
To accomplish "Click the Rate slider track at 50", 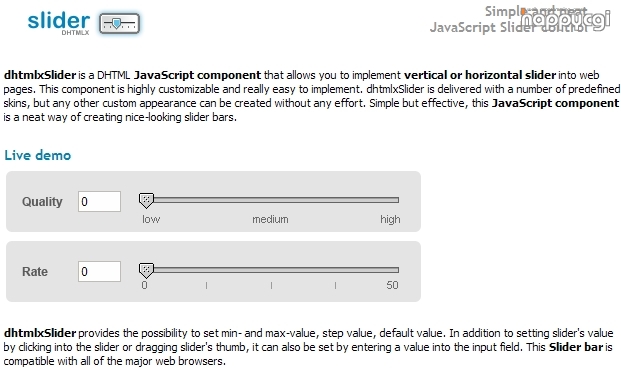I will 397,270.
